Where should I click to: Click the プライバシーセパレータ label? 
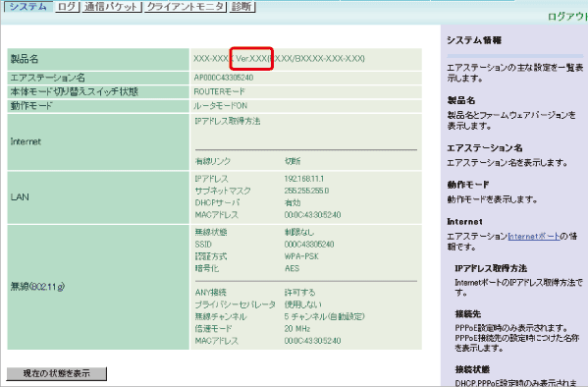point(236,304)
